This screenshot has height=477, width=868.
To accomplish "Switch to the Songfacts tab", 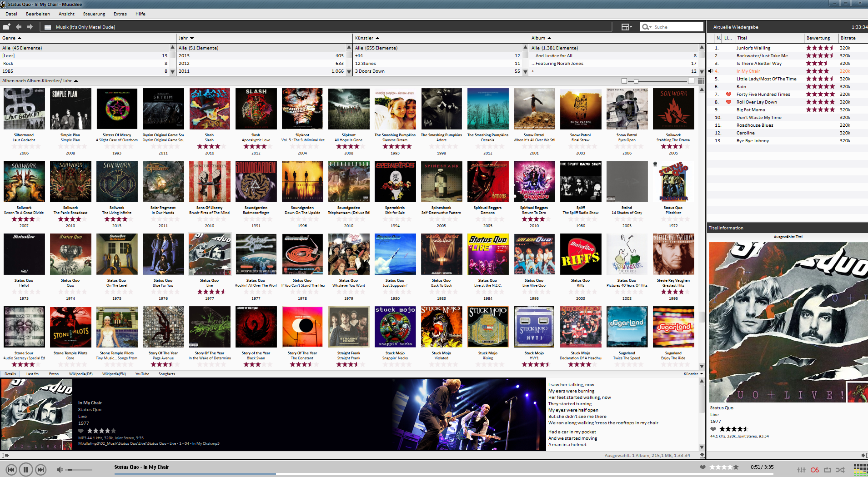I will (166, 374).
